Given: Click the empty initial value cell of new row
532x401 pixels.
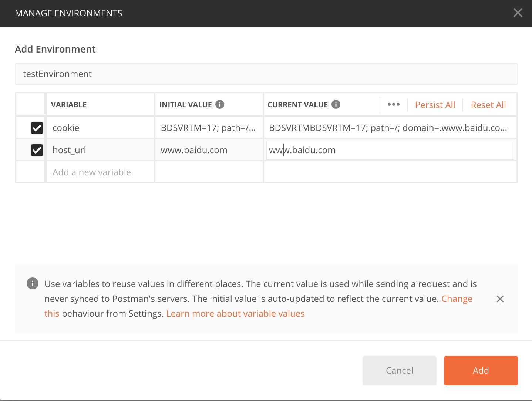Looking at the screenshot, I should tap(209, 172).
